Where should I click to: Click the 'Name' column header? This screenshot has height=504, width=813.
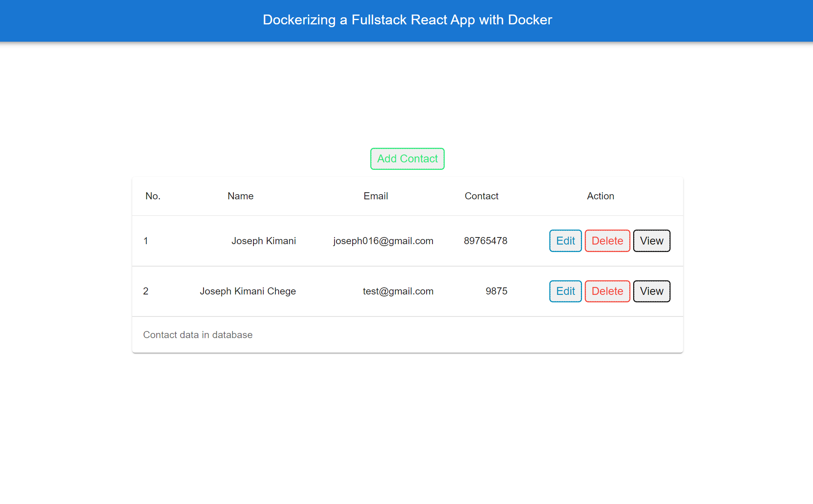pyautogui.click(x=240, y=196)
